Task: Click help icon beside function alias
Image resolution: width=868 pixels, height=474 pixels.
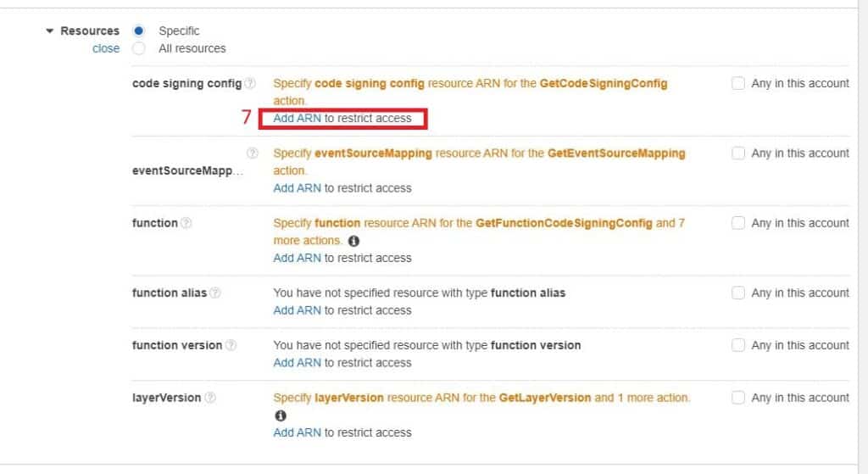Action: tap(215, 293)
